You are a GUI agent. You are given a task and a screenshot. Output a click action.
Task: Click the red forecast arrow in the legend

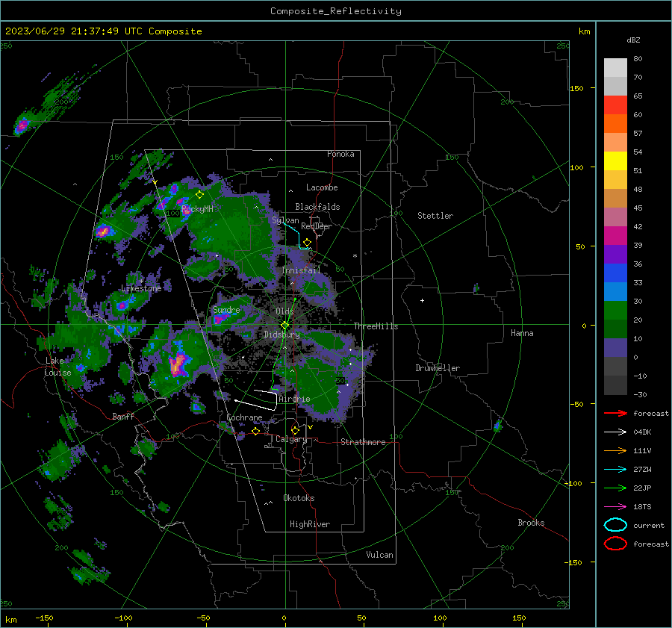615,413
